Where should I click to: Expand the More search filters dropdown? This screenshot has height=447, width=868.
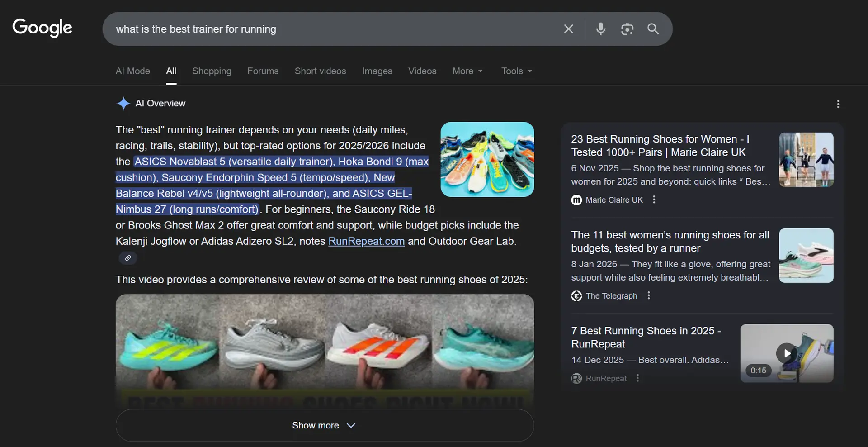coord(467,71)
